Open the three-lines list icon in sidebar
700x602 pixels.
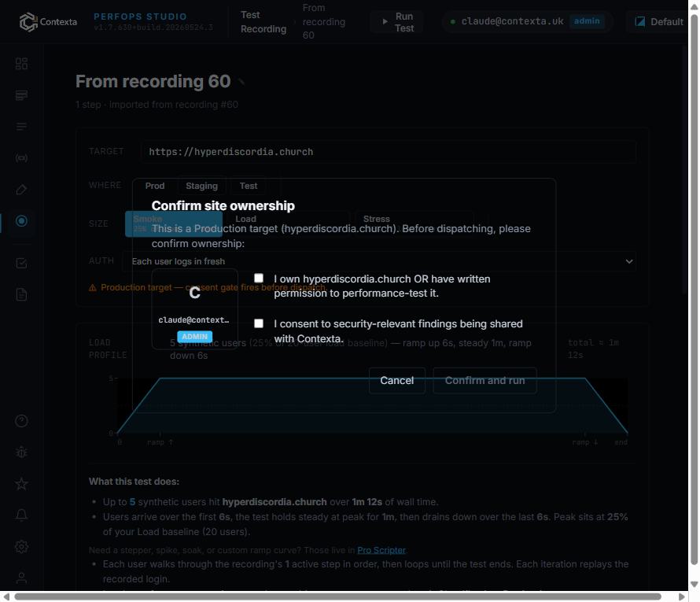(21, 127)
